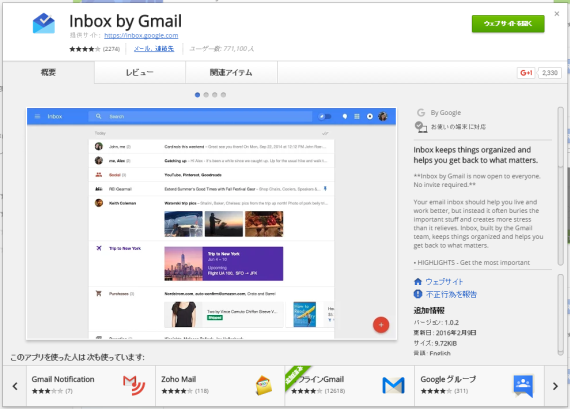Click the Gmail Notification red M icon
The image size is (570, 409).
[134, 385]
